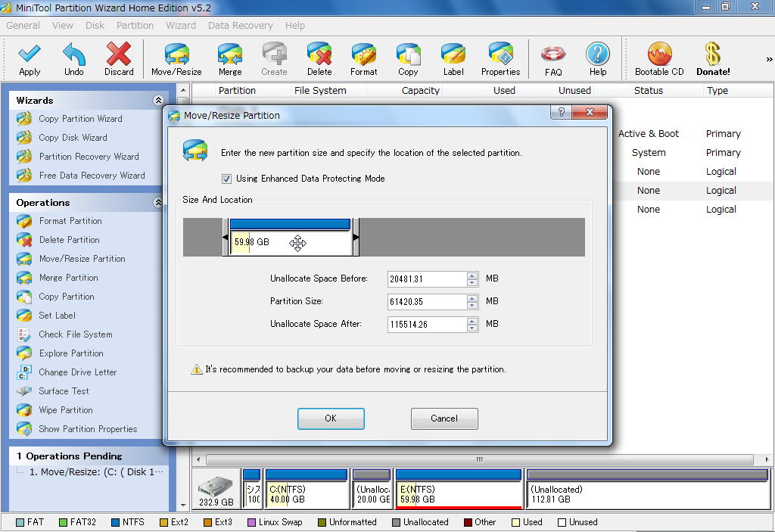775x532 pixels.
Task: Apply pending changes with the Apply toolbar icon
Action: coord(30,59)
